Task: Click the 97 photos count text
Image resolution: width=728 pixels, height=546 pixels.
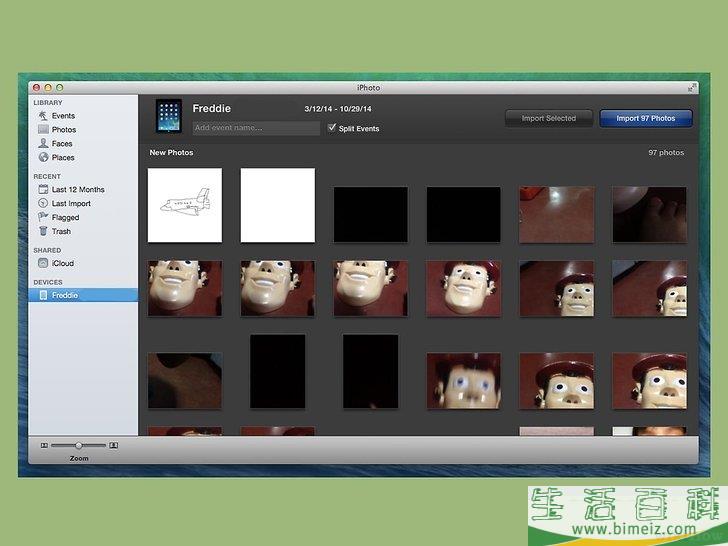Action: (666, 152)
